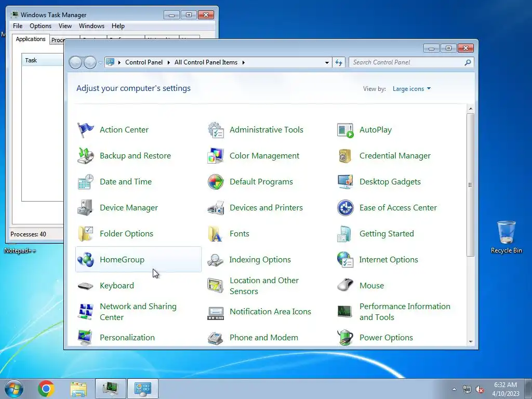
Task: Open the Backup and Restore icon
Action: point(86,156)
